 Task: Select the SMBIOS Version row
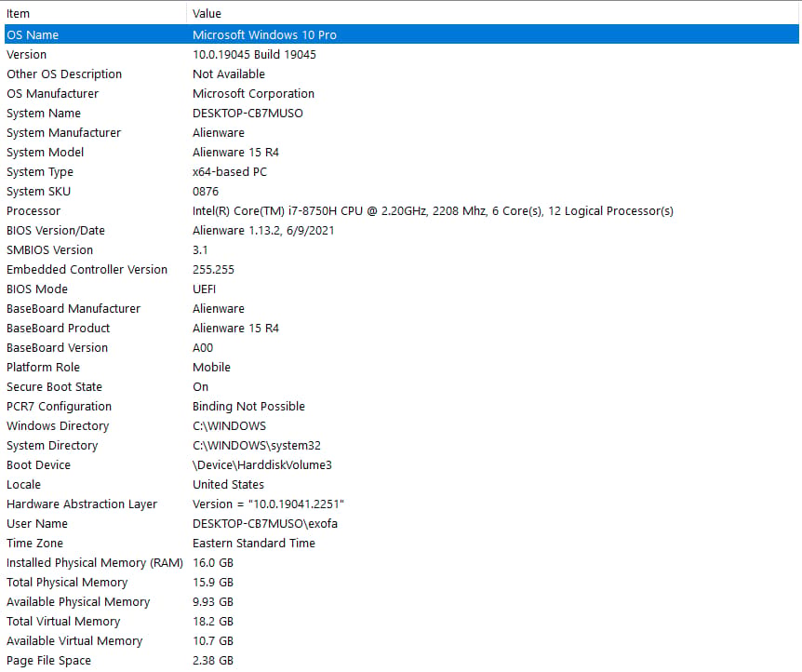click(402, 249)
